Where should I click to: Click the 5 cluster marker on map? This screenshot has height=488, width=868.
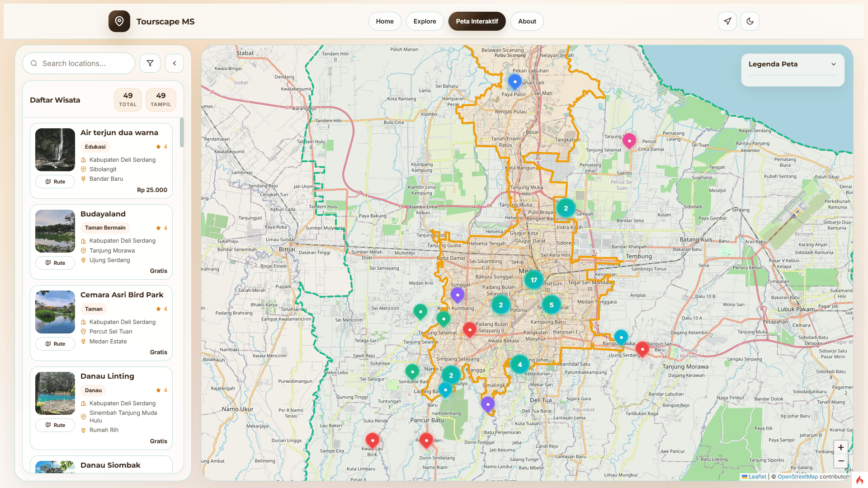pos(552,305)
